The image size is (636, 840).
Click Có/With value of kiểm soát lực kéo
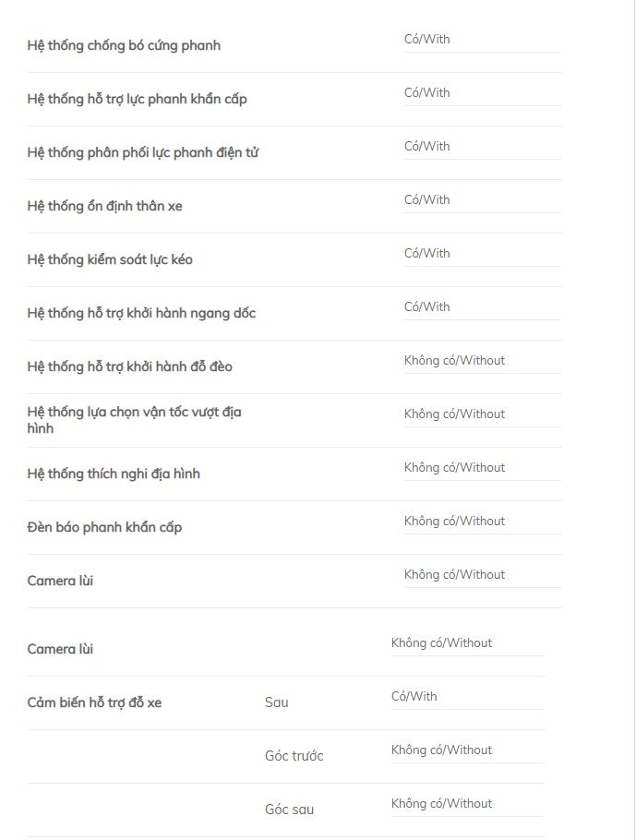(427, 254)
